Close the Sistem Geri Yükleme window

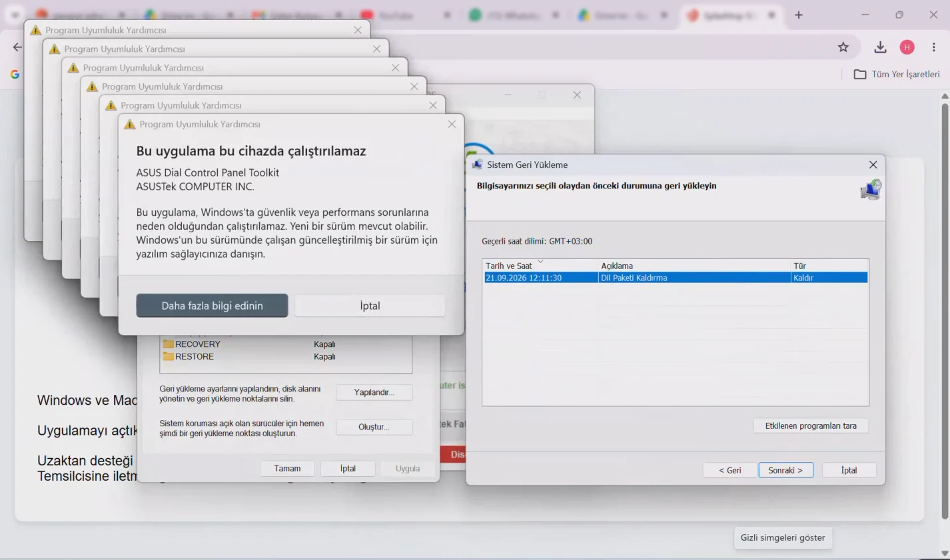(873, 164)
